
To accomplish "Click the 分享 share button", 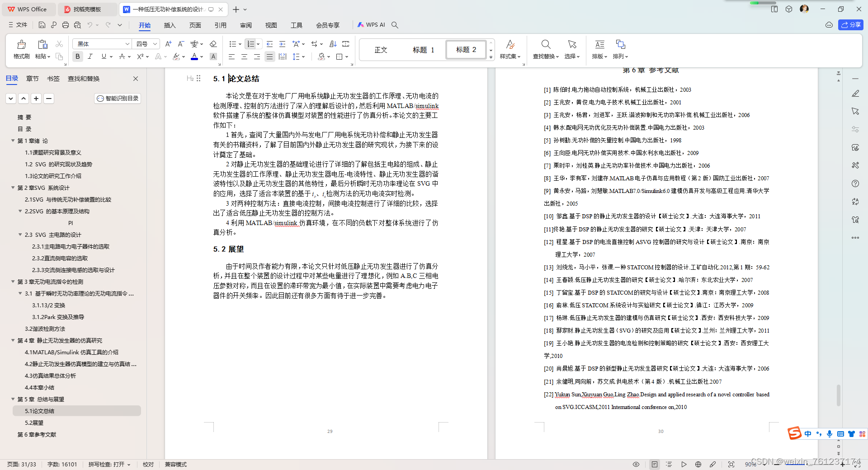I will pyautogui.click(x=850, y=25).
